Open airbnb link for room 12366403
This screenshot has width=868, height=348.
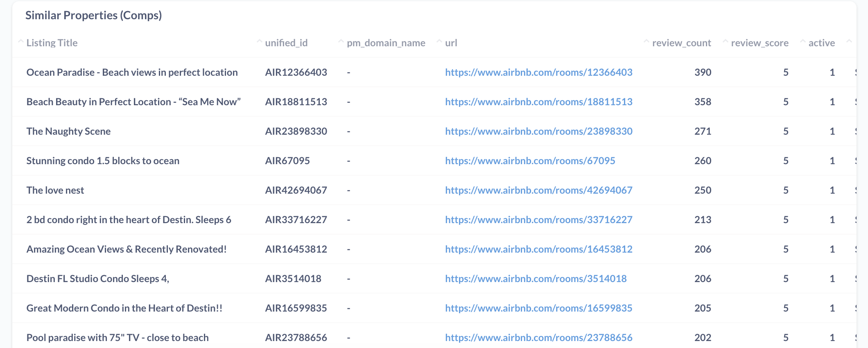coord(539,72)
